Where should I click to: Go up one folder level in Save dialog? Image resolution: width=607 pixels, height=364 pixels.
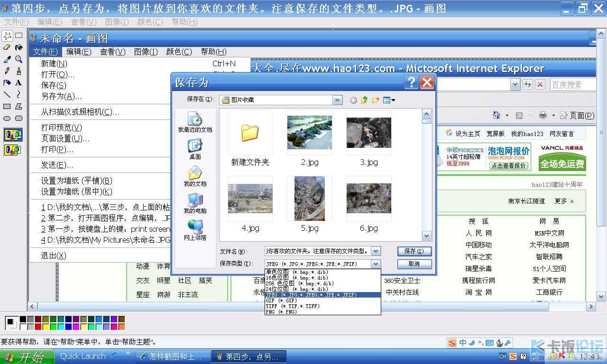[364, 100]
